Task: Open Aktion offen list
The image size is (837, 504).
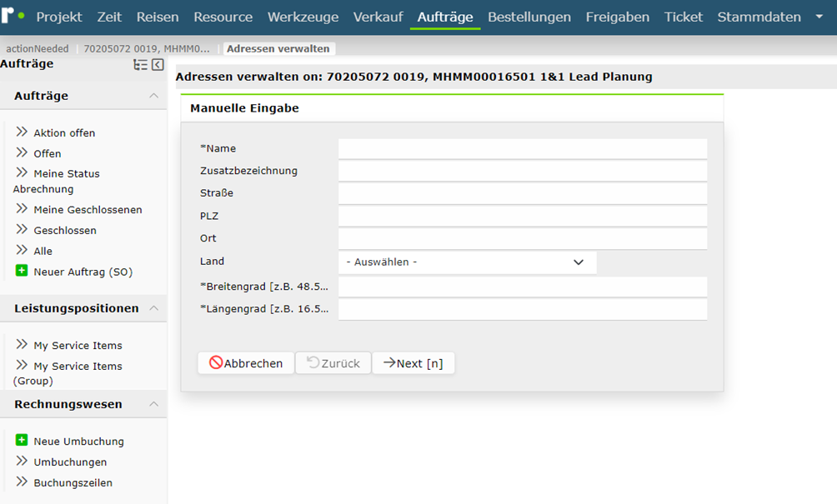Action: click(x=64, y=132)
